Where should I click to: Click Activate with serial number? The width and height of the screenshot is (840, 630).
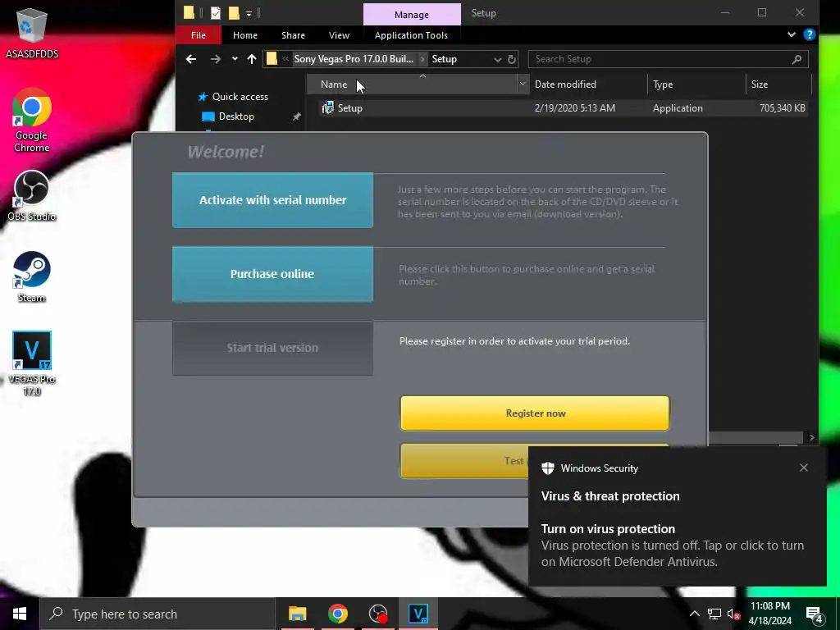(272, 200)
